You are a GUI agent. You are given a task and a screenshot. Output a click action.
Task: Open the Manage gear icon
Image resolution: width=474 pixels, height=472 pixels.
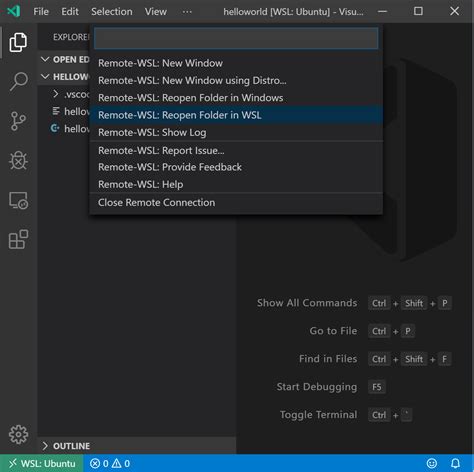pyautogui.click(x=18, y=434)
